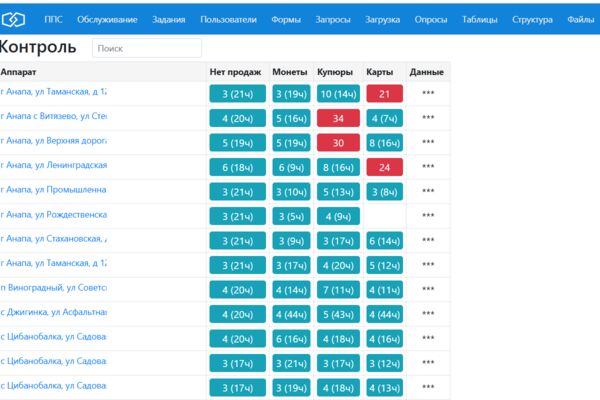This screenshot has width=600, height=400.
Task: Open the с Джигинка, ул Асфальтная link
Action: pos(54,312)
